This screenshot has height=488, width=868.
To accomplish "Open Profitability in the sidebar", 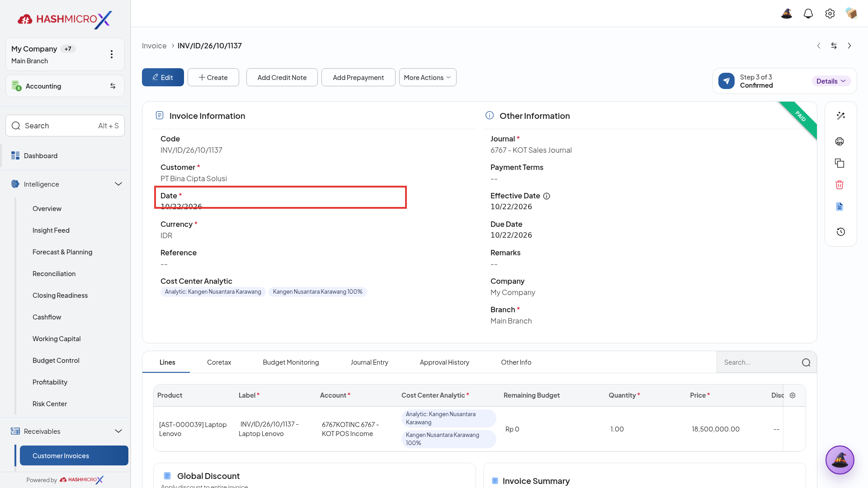I will coord(50,382).
